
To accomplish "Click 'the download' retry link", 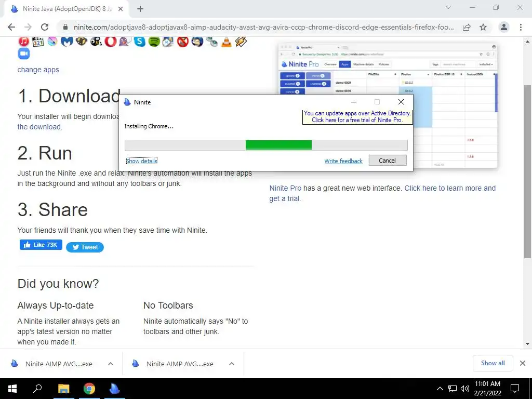I will click(39, 127).
